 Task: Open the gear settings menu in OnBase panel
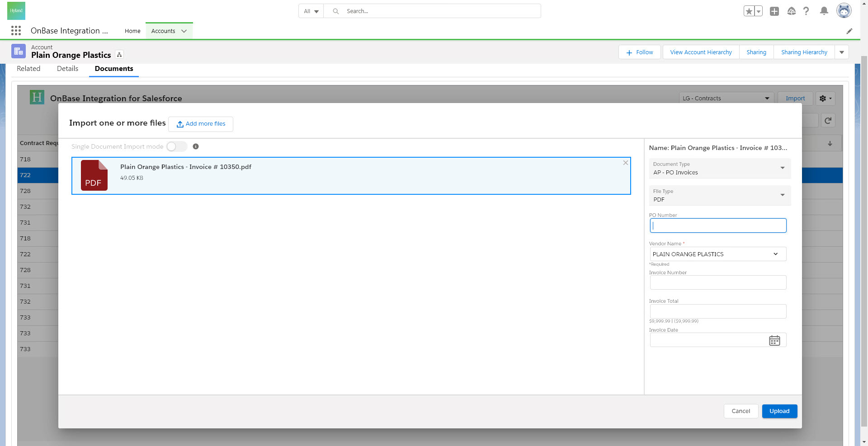tap(825, 99)
